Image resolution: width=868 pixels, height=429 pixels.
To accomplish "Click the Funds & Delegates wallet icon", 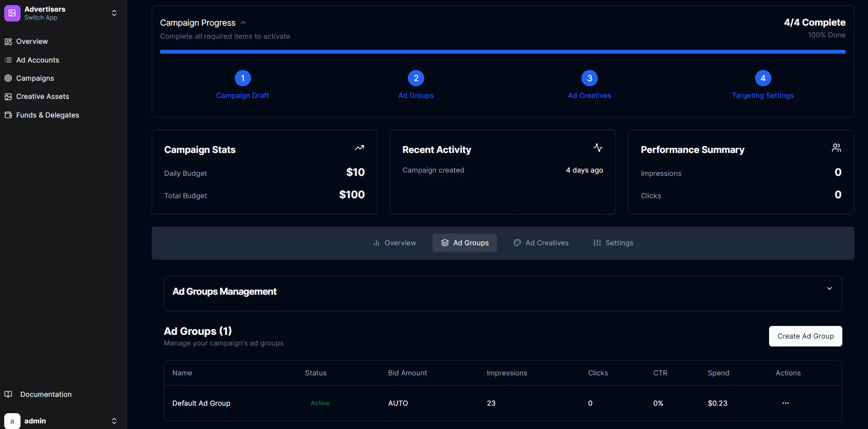I will pos(8,115).
